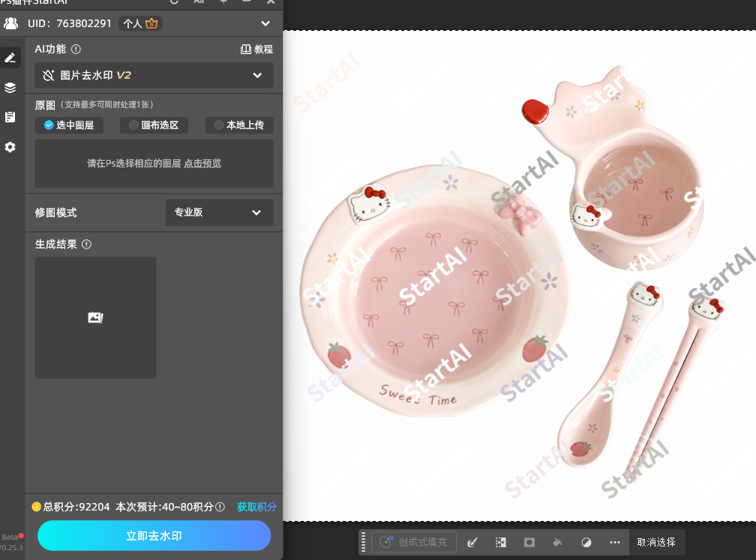
Task: Open the settings gear in sidebar
Action: [10, 147]
